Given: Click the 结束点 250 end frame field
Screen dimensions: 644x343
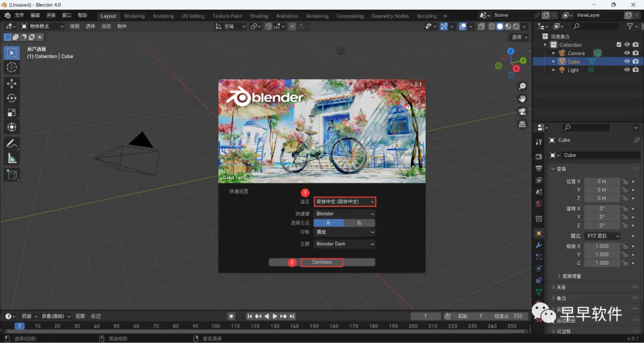Looking at the screenshot, I should [x=507, y=316].
